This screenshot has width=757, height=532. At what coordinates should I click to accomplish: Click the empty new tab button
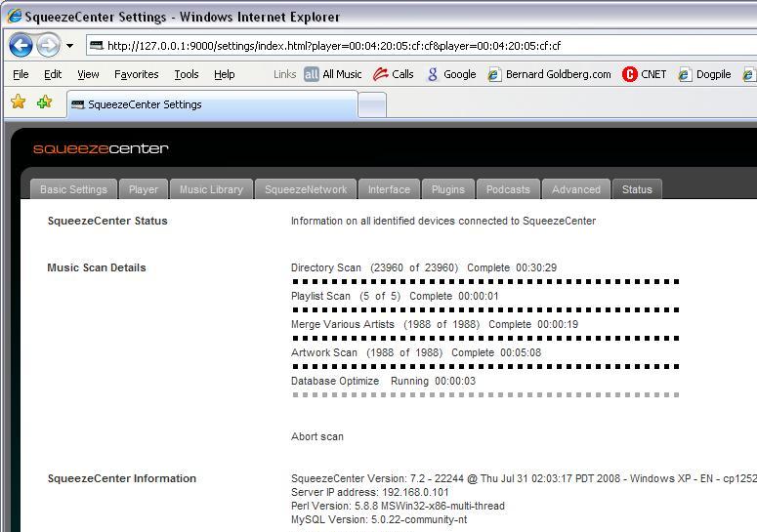pos(372,104)
